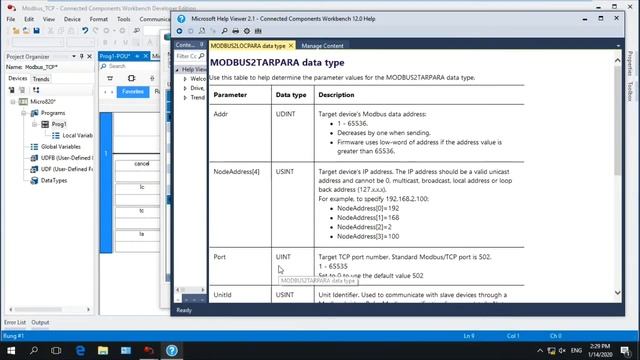
Task: Collapse Micro820 tree node
Action: click(x=13, y=102)
